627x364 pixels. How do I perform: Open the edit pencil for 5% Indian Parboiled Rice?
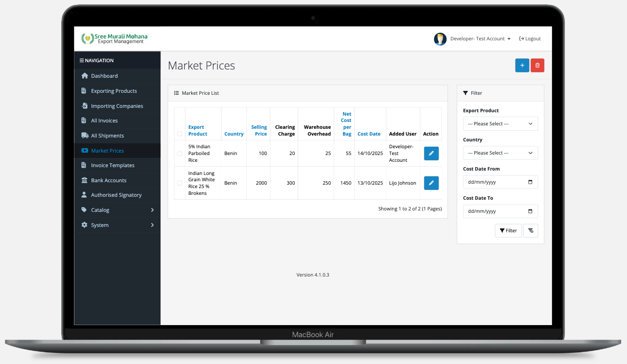pyautogui.click(x=431, y=153)
